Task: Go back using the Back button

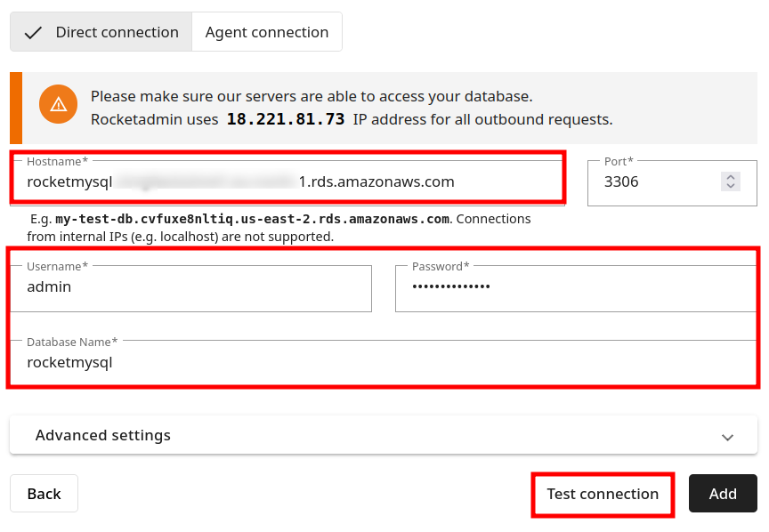Action: tap(44, 494)
